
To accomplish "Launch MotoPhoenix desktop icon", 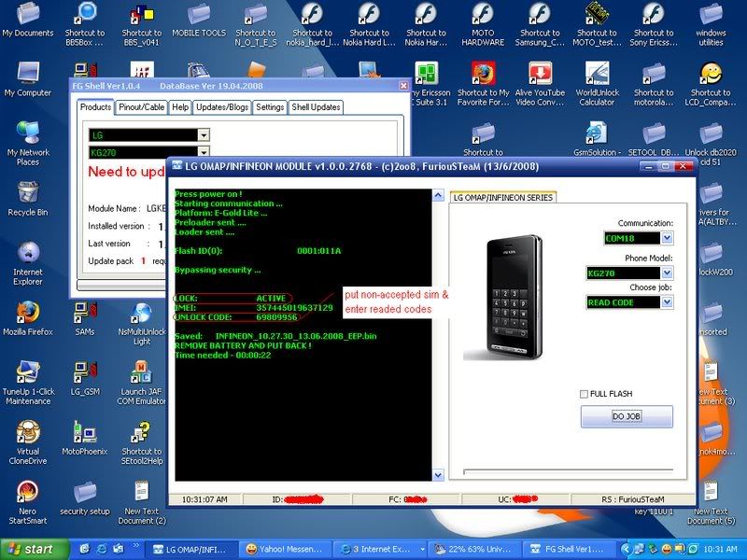I will (85, 438).
